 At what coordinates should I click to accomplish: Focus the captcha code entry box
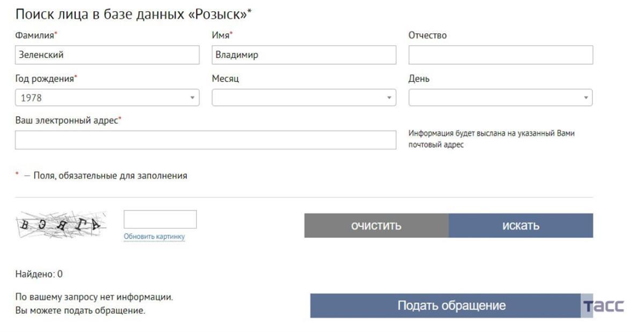click(160, 219)
